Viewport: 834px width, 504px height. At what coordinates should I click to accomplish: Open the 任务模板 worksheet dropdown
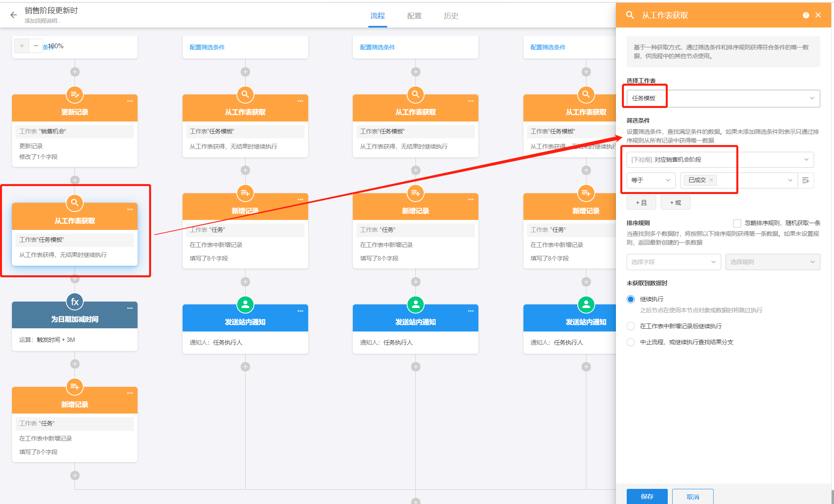point(723,98)
